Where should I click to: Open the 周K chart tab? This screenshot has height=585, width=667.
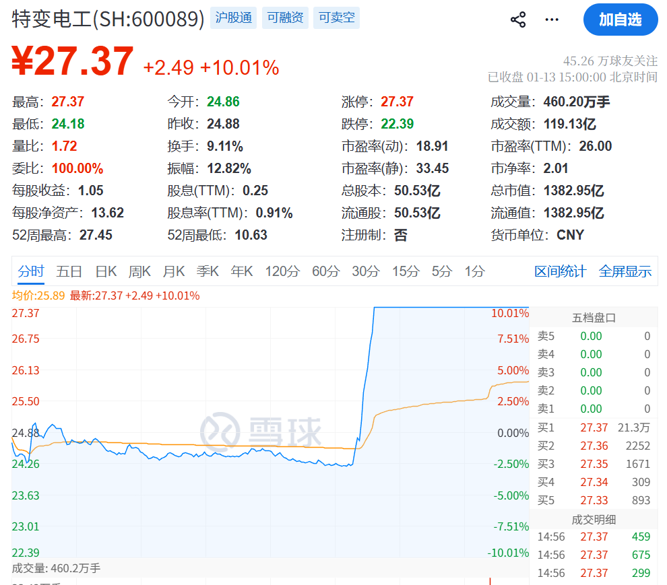click(x=140, y=271)
